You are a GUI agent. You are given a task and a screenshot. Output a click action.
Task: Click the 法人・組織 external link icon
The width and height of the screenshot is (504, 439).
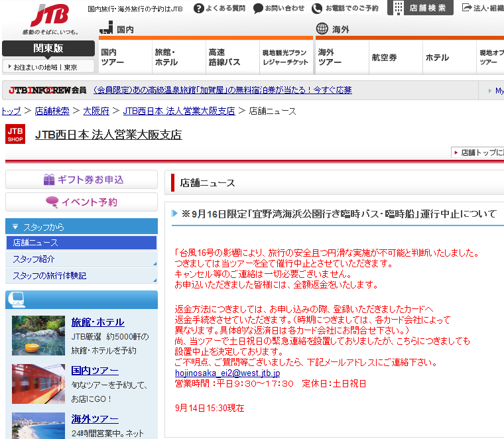(x=467, y=8)
